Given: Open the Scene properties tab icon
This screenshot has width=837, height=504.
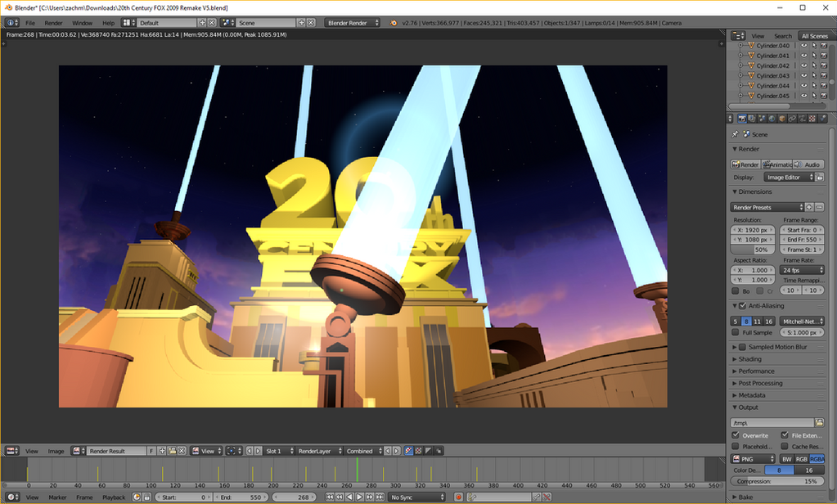Looking at the screenshot, I should [x=762, y=119].
